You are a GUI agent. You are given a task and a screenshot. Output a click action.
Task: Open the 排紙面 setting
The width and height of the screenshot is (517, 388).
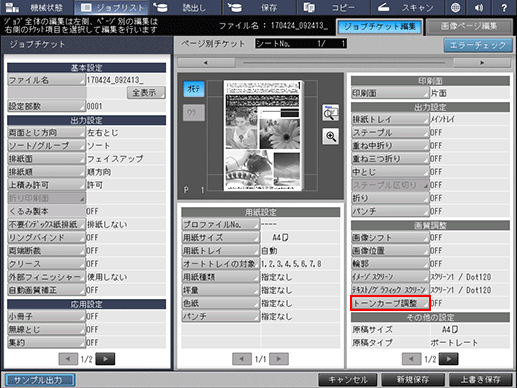point(46,159)
